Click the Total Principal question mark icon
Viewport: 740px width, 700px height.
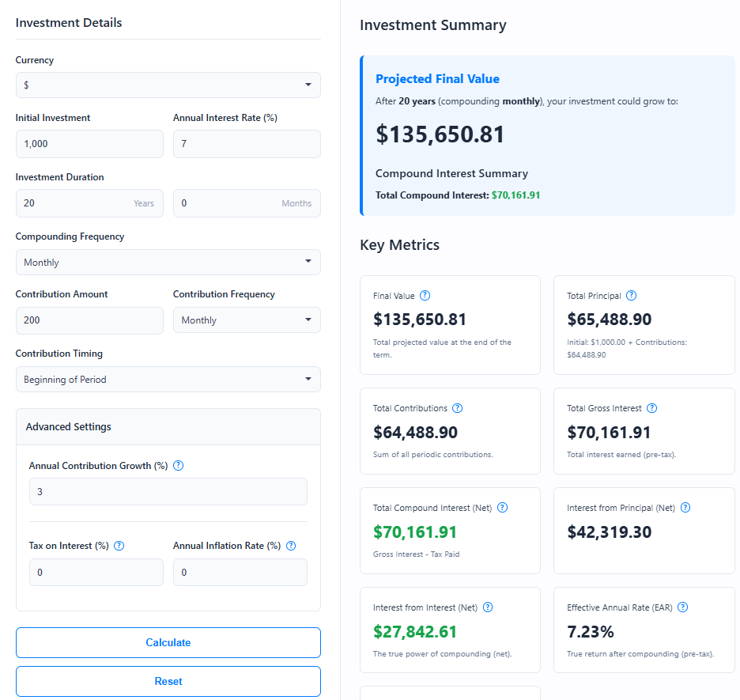(x=631, y=295)
